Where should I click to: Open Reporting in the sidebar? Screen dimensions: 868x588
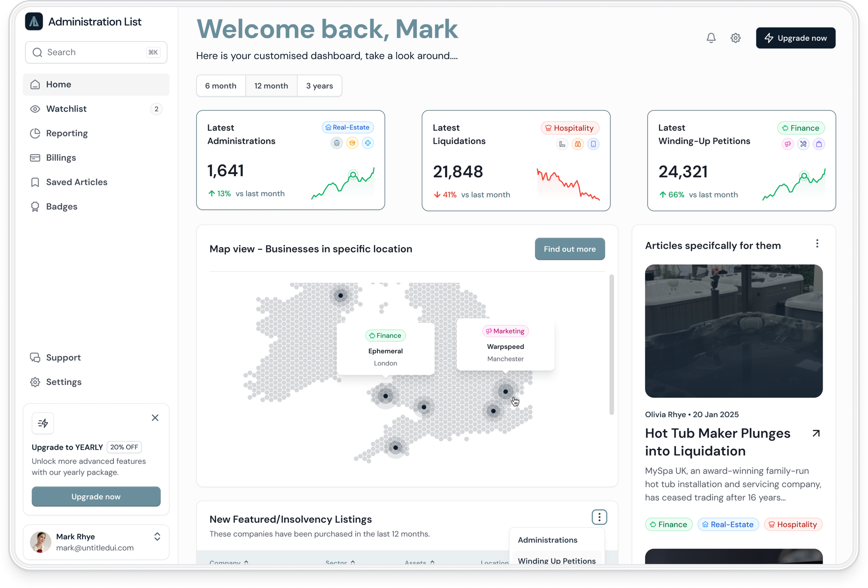click(67, 133)
